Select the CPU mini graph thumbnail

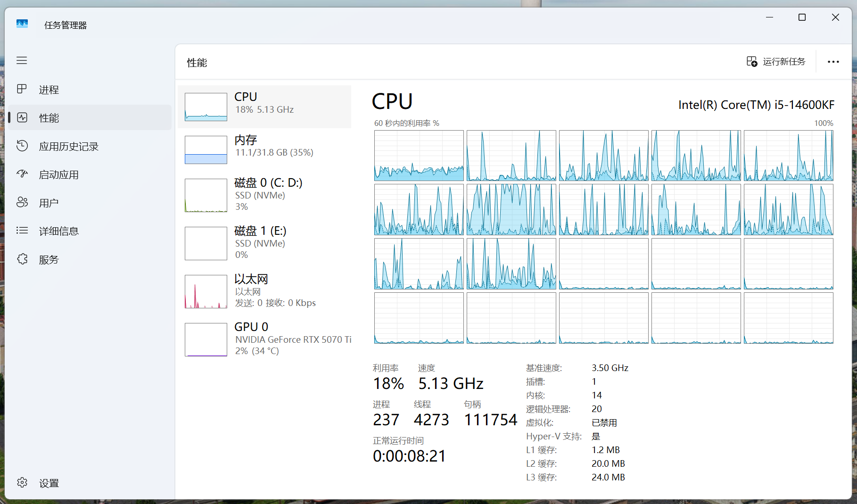click(206, 107)
